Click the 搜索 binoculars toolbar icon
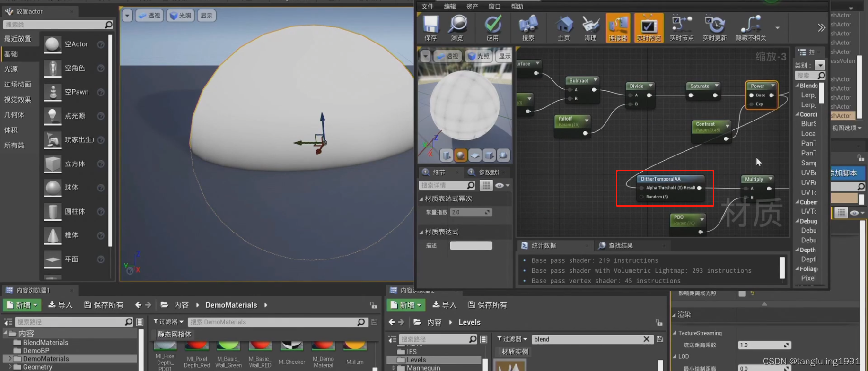The height and width of the screenshot is (371, 868). (x=528, y=28)
